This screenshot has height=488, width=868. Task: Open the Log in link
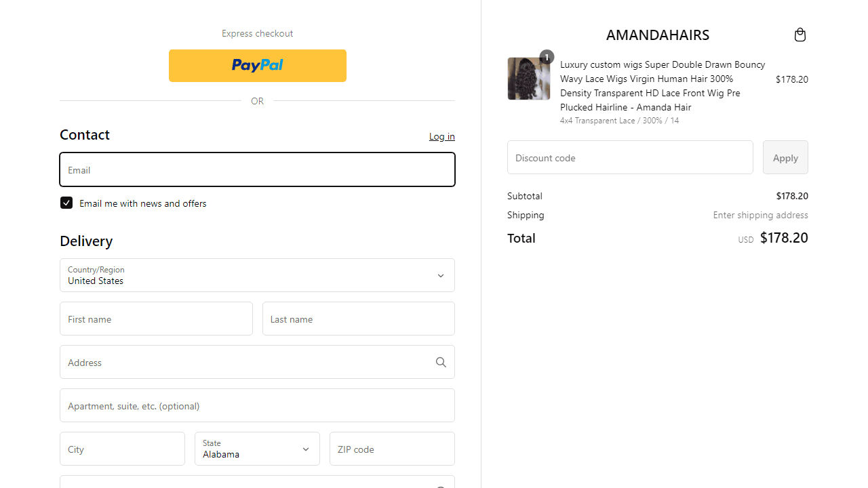click(x=442, y=136)
